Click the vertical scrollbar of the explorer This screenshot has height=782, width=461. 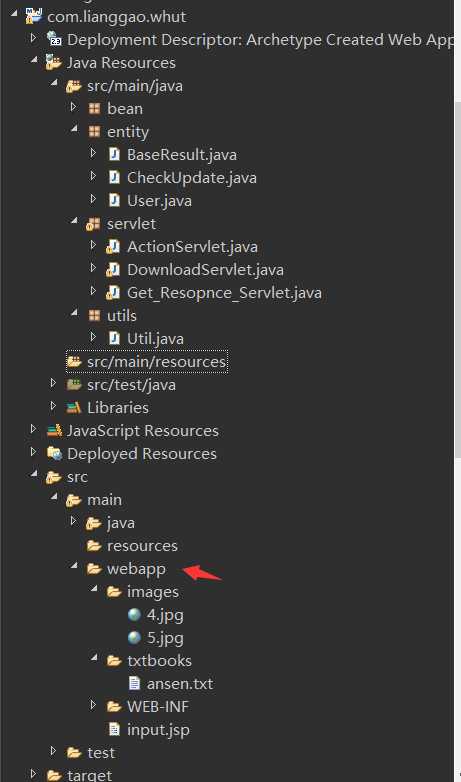pyautogui.click(x=458, y=279)
